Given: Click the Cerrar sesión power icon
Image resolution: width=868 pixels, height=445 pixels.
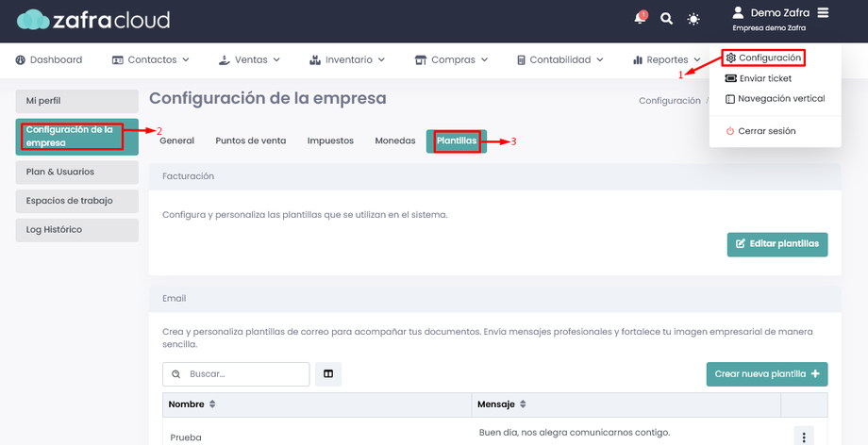Looking at the screenshot, I should [x=730, y=131].
